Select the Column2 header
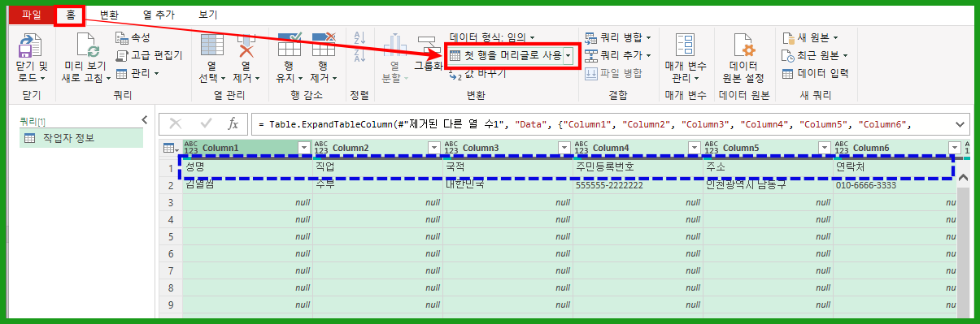This screenshot has height=324, width=980. pyautogui.click(x=377, y=148)
